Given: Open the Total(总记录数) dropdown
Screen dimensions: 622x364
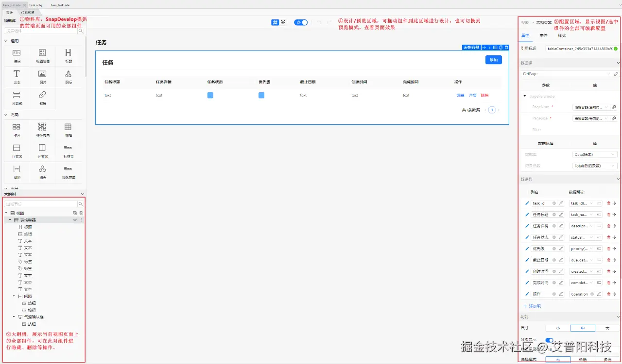Looking at the screenshot, I should tap(595, 165).
